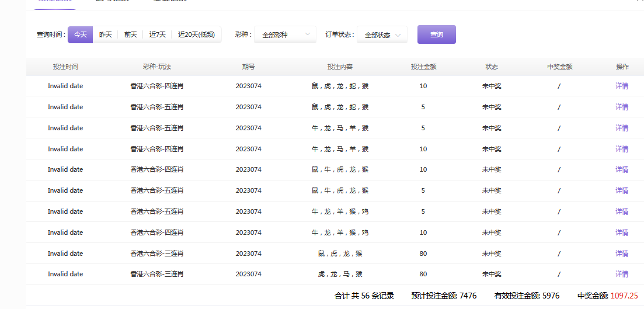Filter records by 近7天
Viewport: 644px width, 309px height.
click(157, 35)
